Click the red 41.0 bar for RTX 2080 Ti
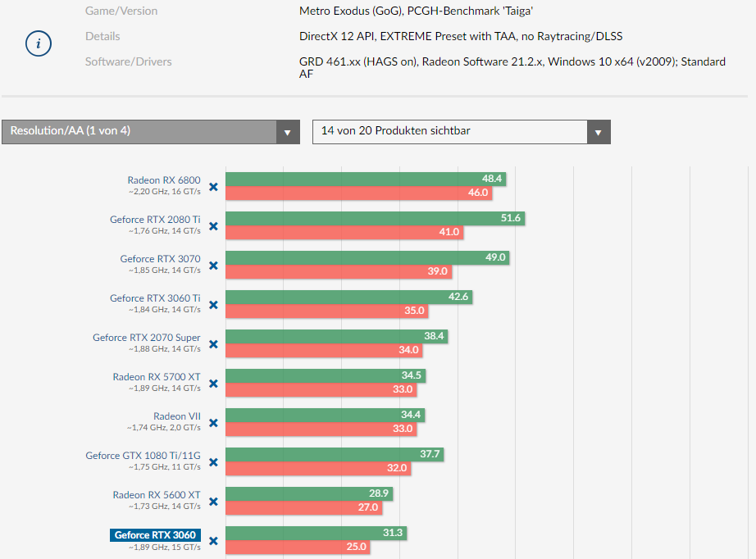This screenshot has width=756, height=559. (344, 232)
